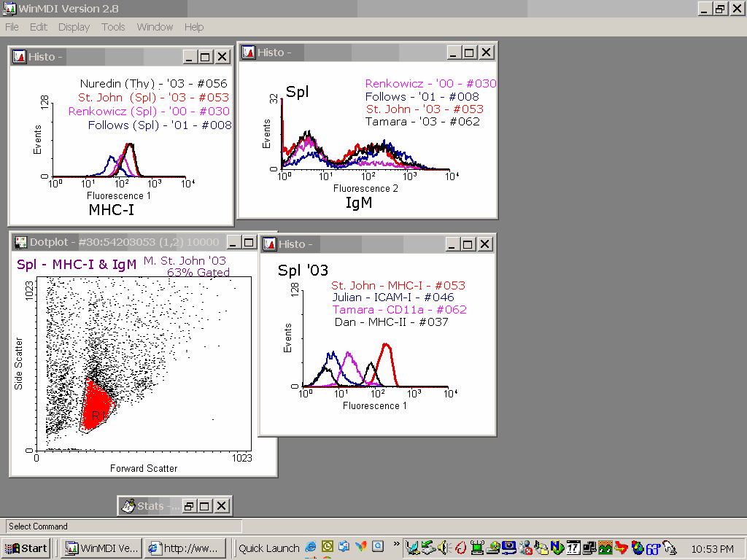Click the Dotplot window's system icon
747x560 pixels.
(x=20, y=242)
